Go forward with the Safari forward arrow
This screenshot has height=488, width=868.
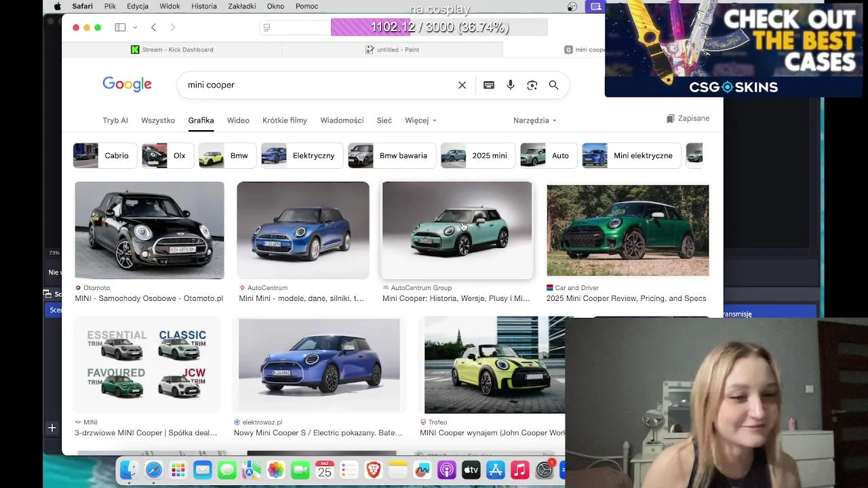tap(172, 27)
